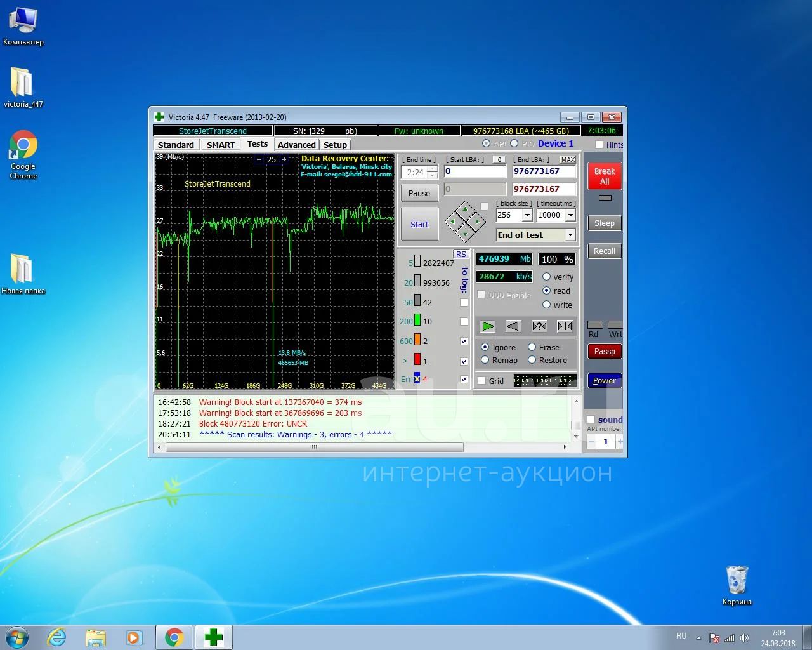Screen dimensions: 812x650
Task: Open Windows Media Player from taskbar
Action: [134, 637]
